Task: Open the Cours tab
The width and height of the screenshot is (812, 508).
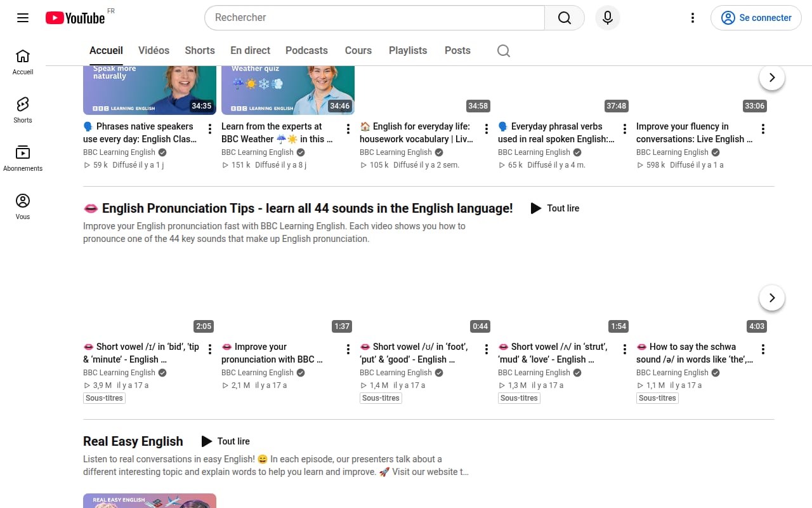Action: point(358,51)
